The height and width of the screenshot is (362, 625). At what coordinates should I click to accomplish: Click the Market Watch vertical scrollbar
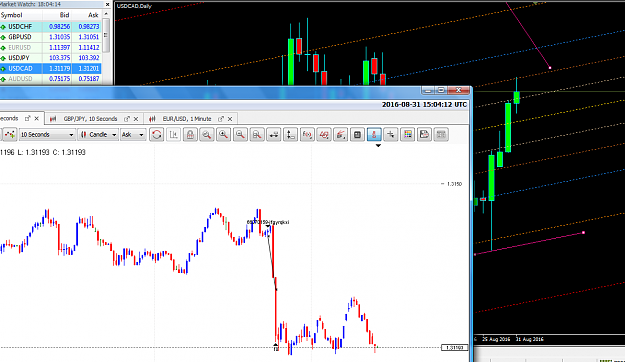click(x=106, y=36)
